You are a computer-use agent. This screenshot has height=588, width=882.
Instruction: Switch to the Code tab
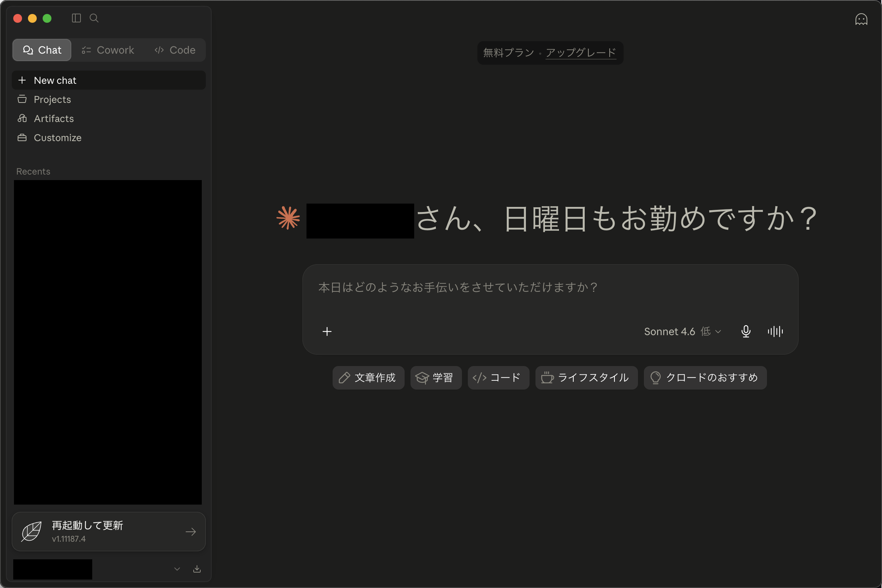[175, 50]
